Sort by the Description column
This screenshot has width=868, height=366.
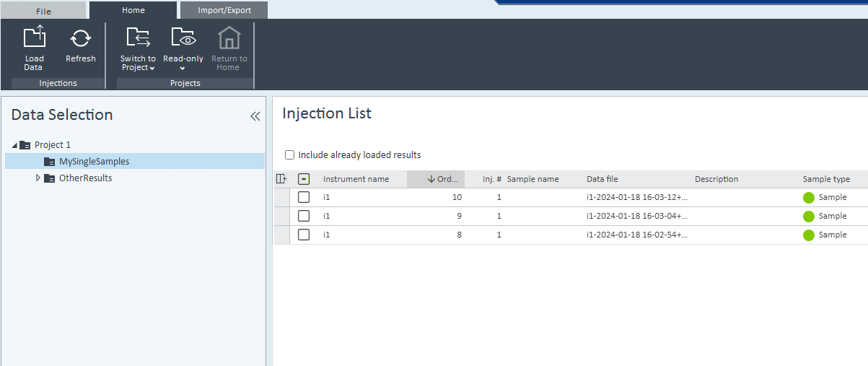(716, 179)
